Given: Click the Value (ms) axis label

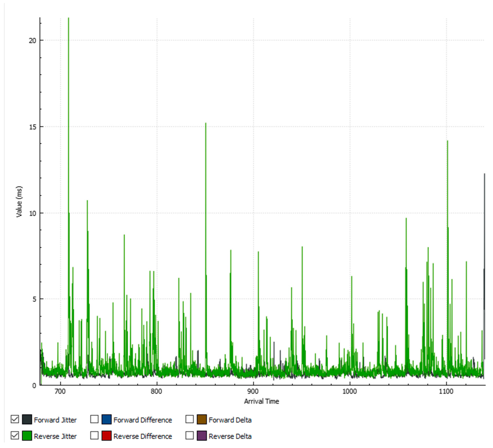Looking at the screenshot, I should (19, 202).
